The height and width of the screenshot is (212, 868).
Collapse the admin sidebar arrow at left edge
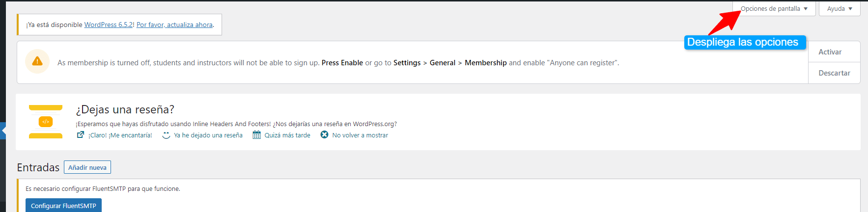pos(3,131)
